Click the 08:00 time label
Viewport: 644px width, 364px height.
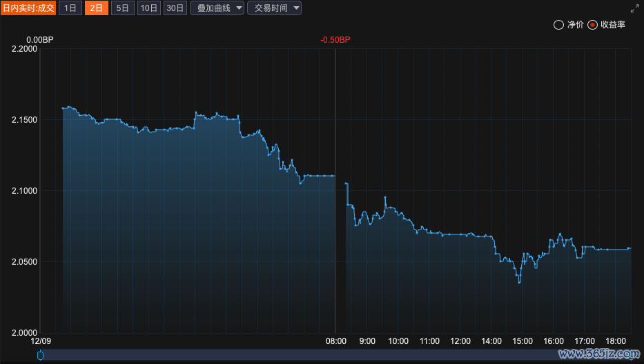point(336,341)
